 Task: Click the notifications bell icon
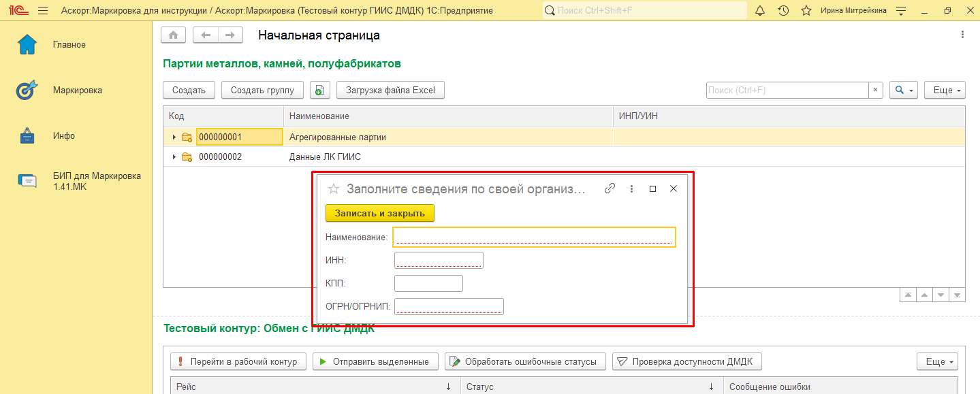pos(761,11)
